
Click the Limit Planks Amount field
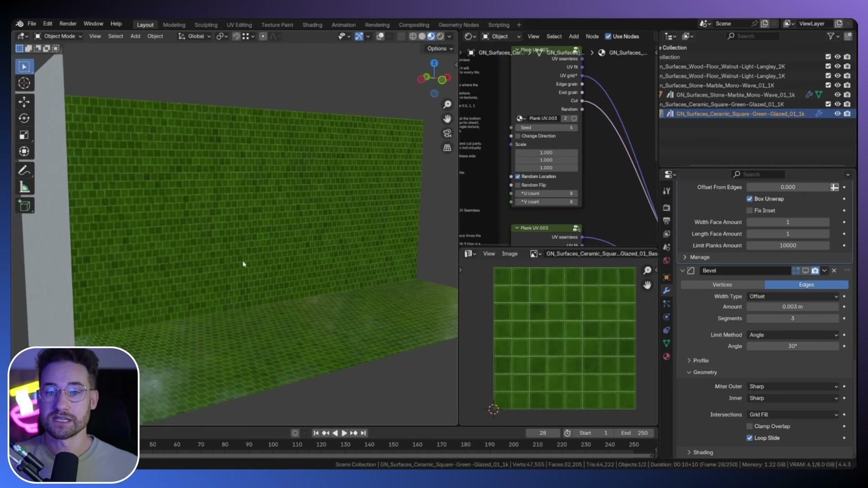click(x=788, y=245)
